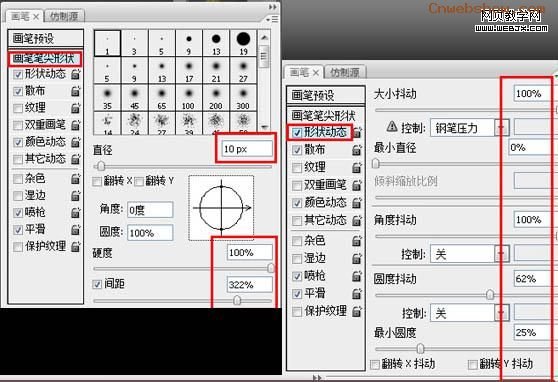Toggle 形状动态 checkbox in left panel

pyautogui.click(x=18, y=75)
